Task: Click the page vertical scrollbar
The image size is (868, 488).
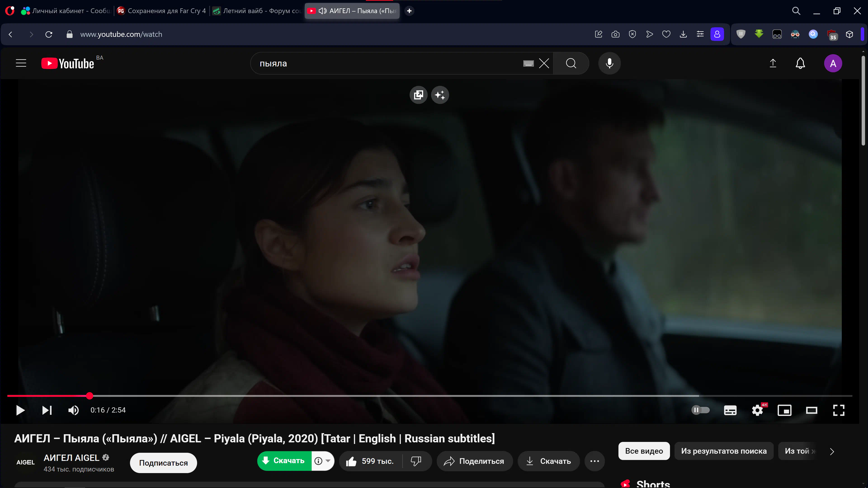Action: [x=863, y=101]
